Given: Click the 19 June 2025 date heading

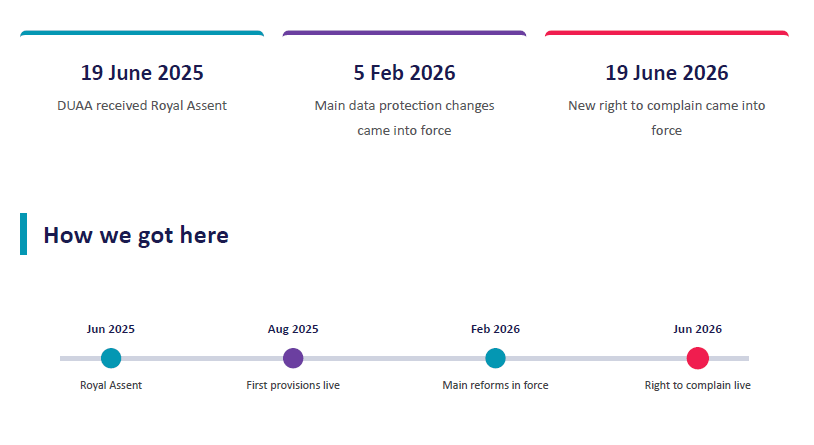Looking at the screenshot, I should click(x=142, y=73).
